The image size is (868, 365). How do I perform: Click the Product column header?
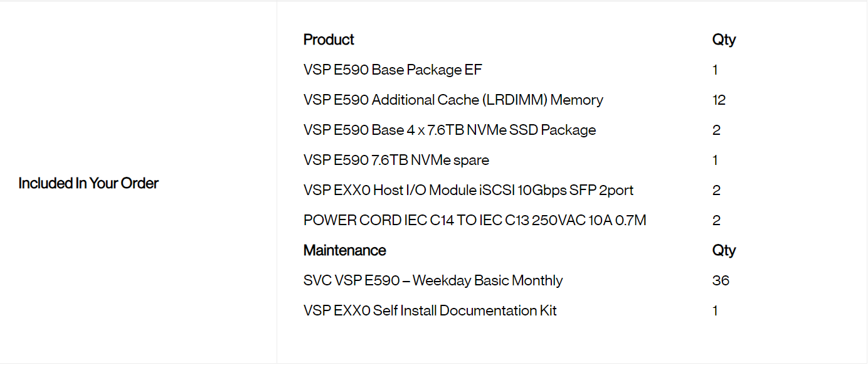(x=329, y=40)
